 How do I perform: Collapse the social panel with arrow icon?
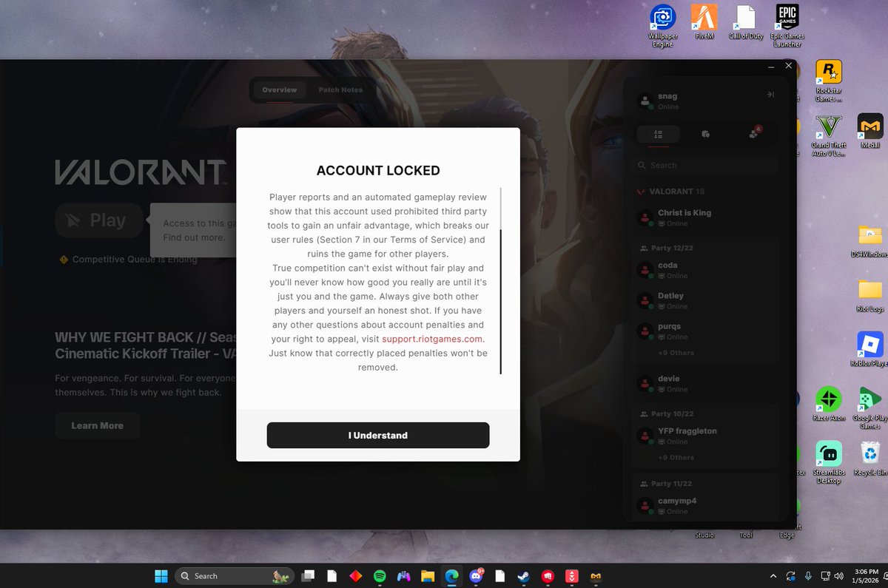coord(770,95)
